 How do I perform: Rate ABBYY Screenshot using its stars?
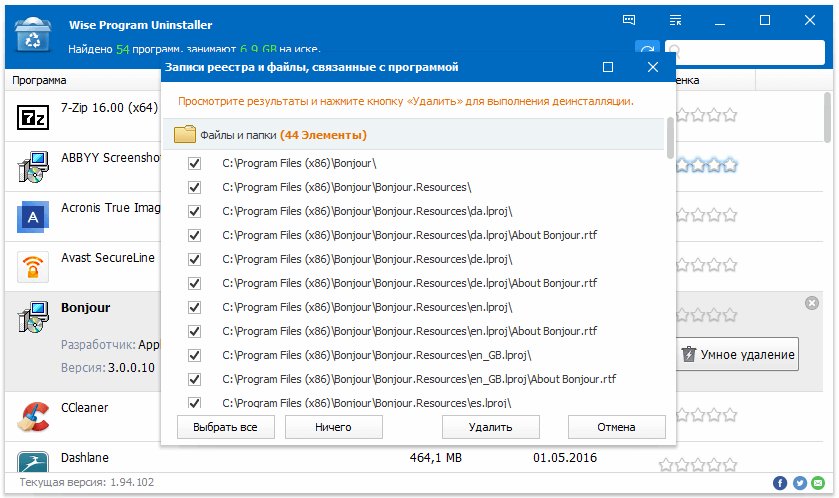pos(706,165)
